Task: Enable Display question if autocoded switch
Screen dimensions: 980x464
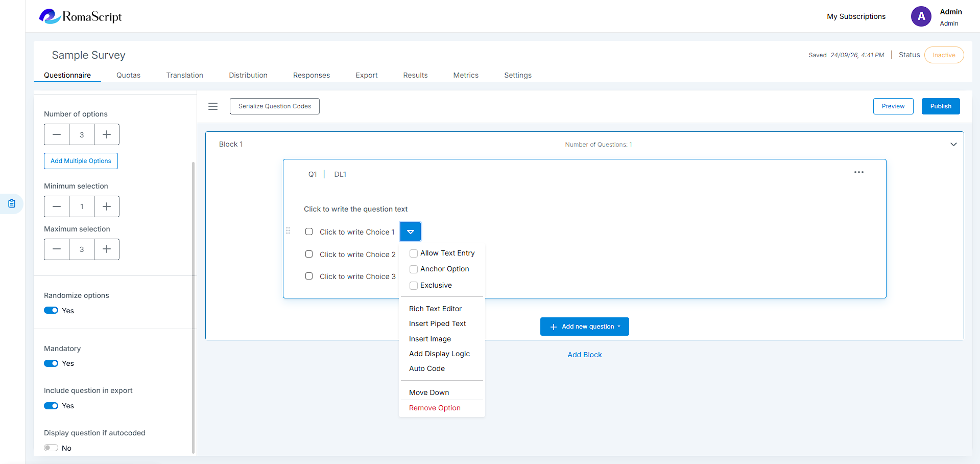Action: pos(51,448)
